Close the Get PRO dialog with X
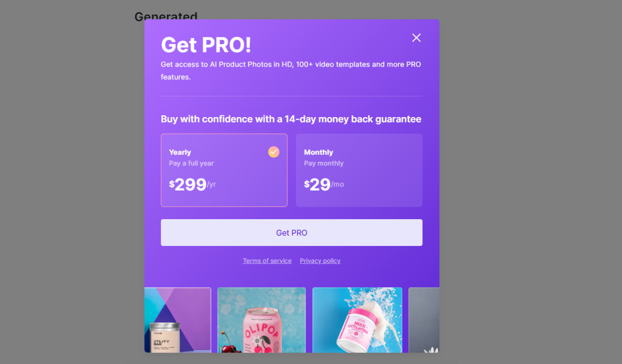Screen dimensions: 622x364 pyautogui.click(x=416, y=38)
